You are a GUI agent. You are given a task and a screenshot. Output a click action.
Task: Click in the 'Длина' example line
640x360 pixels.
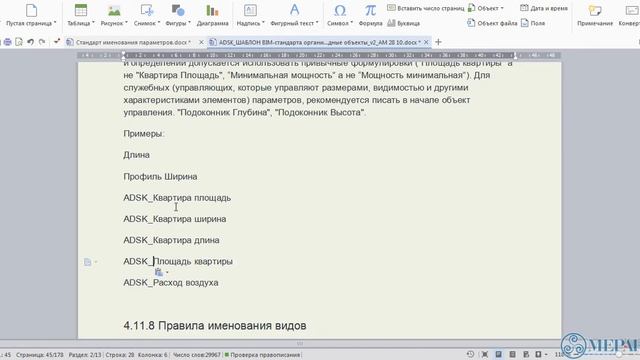(136, 155)
